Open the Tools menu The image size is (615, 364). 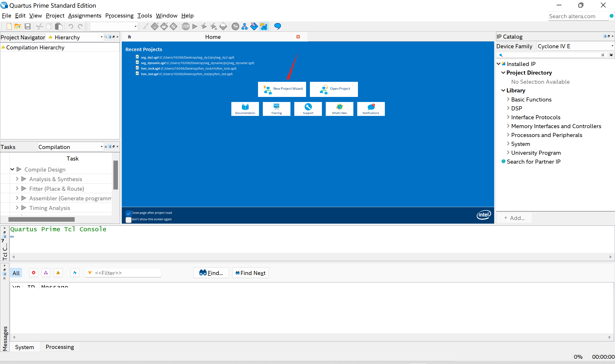pos(145,16)
